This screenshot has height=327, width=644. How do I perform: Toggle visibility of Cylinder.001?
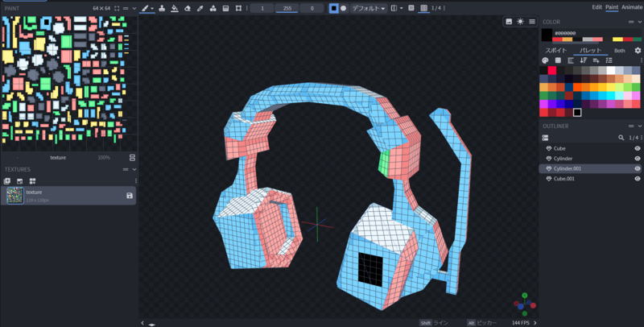[x=638, y=168]
